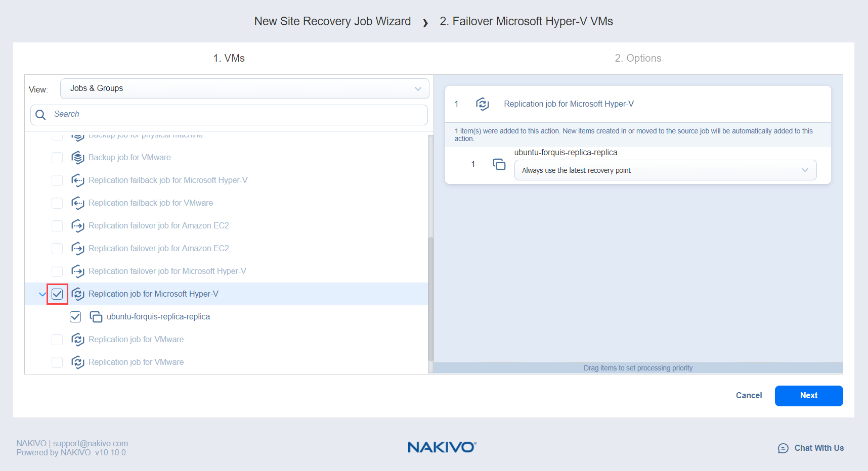Select the 1. VMs step tab

[229, 58]
